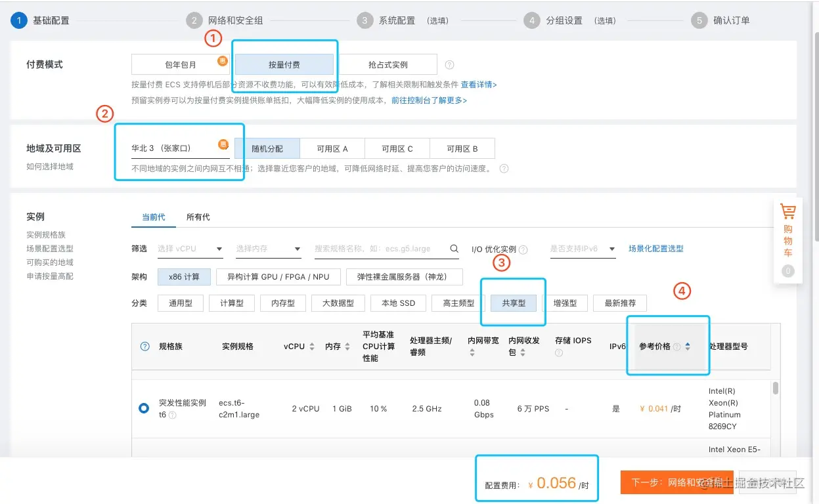Open 可购买的地域 sidebar link
Screen dimensions: 819x504
click(50, 262)
